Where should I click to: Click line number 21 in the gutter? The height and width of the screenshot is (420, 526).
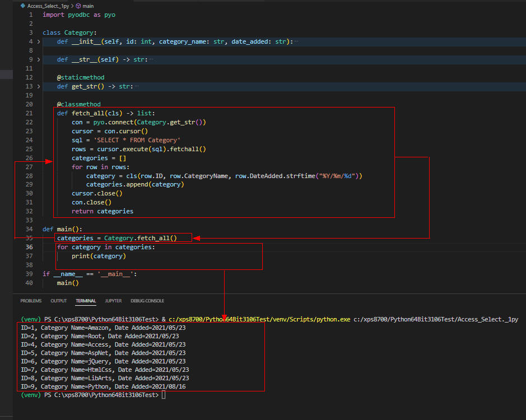(x=29, y=113)
